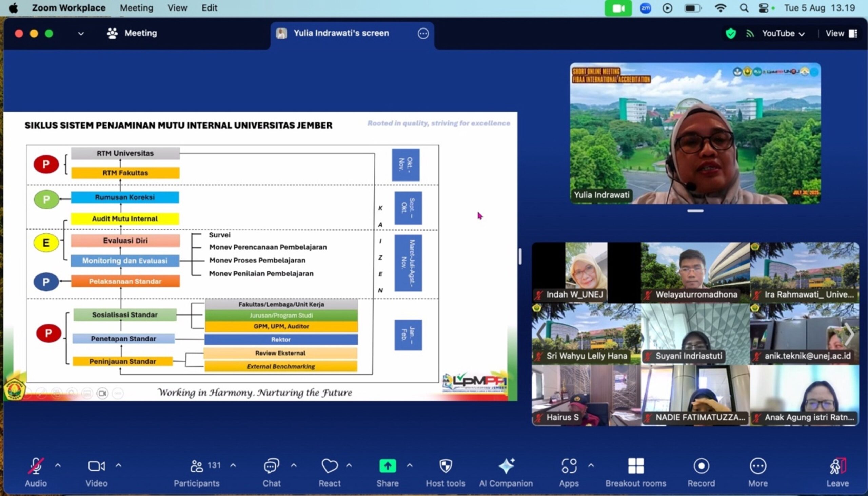Open the View menu in menu bar
Viewport: 868px width, 496px height.
[x=177, y=8]
